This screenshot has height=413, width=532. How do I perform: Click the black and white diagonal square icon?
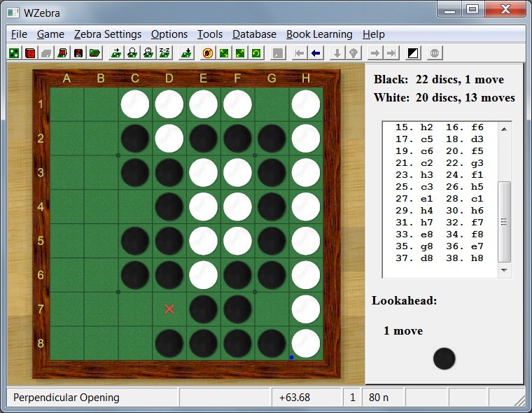[412, 53]
